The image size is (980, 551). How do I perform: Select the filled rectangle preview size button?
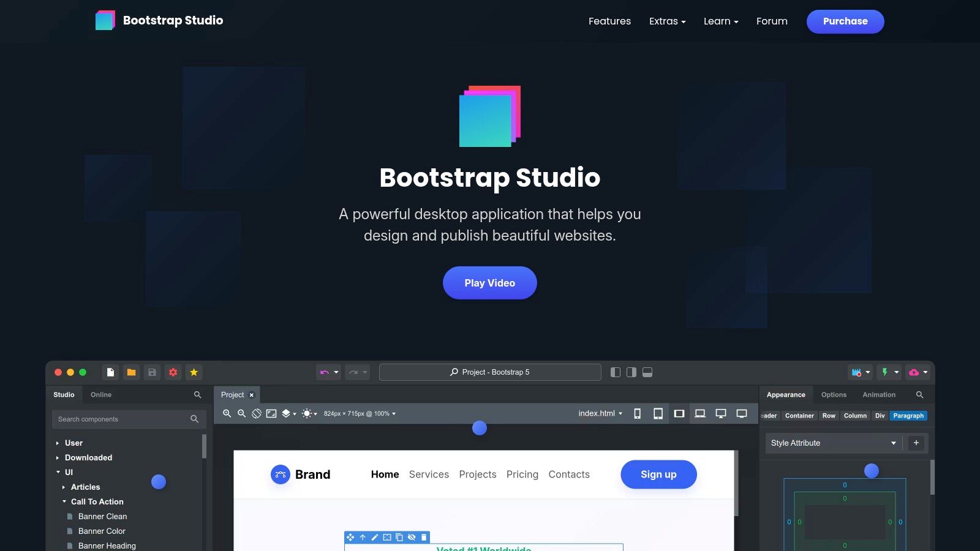[x=679, y=414]
